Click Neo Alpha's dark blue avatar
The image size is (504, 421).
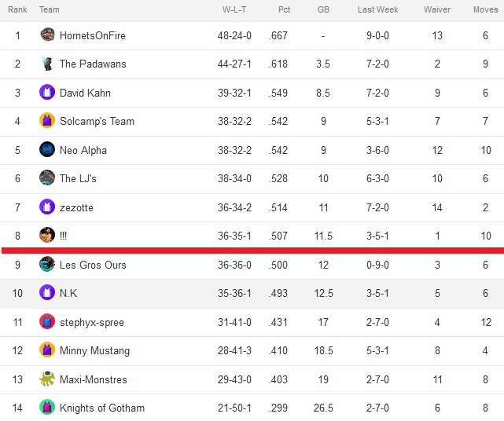pyautogui.click(x=47, y=149)
